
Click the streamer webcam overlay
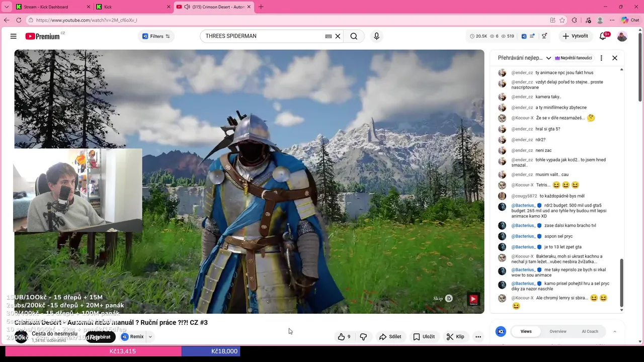click(78, 190)
